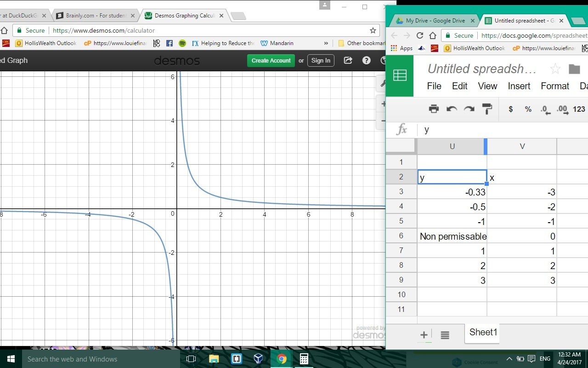Format the cell as currency

click(510, 109)
